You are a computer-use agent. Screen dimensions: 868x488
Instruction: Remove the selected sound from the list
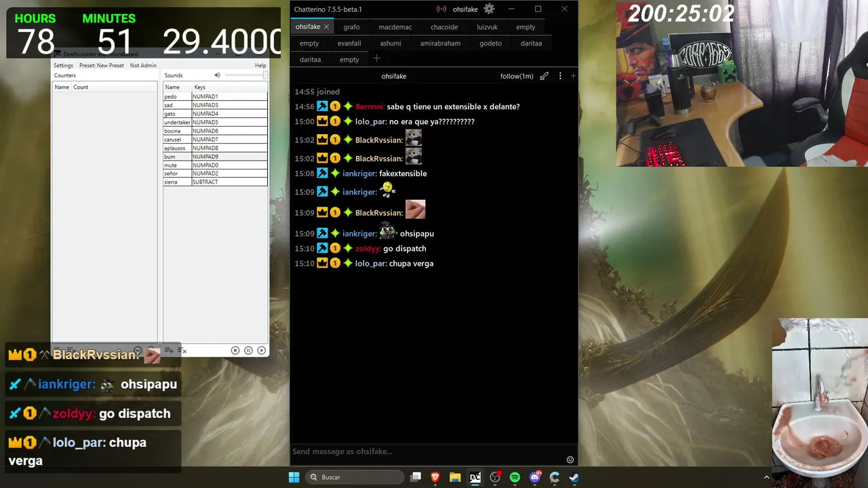point(182,350)
